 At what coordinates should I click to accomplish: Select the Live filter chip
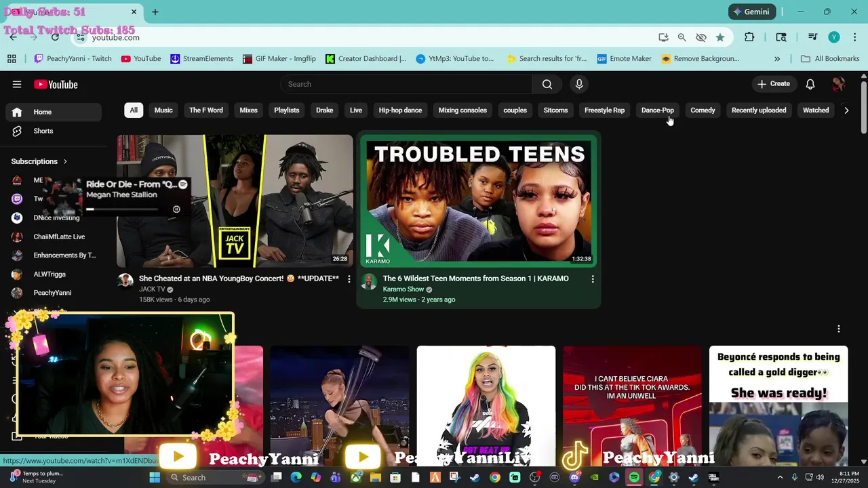coord(356,110)
